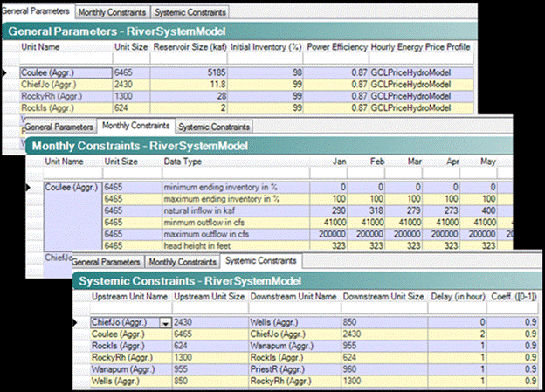Click Downstream Unit Name filter field
This screenshot has height=392, width=545.
pyautogui.click(x=294, y=308)
